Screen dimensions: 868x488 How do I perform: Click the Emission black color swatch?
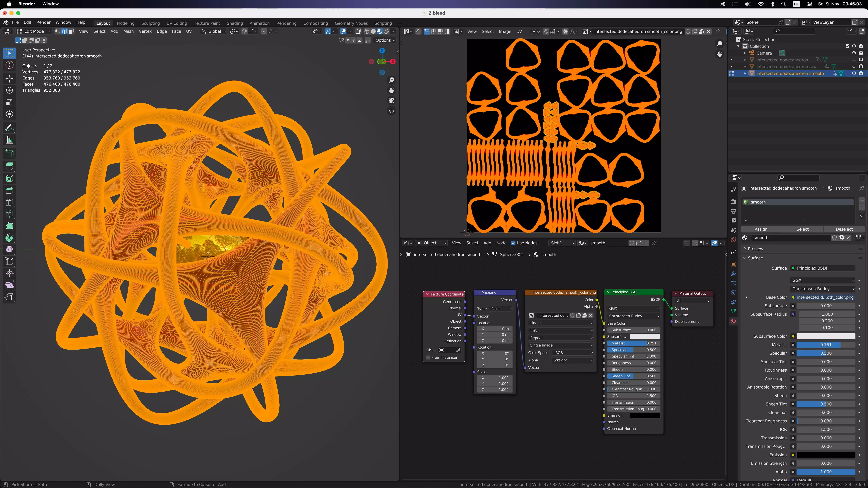[x=826, y=455]
